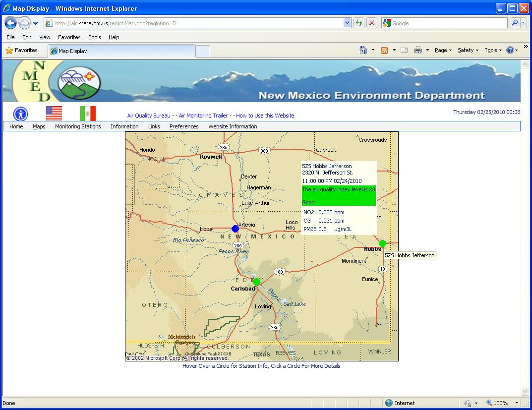The width and height of the screenshot is (532, 410).
Task: Open the 100% zoom level dropdown
Action: [x=501, y=403]
